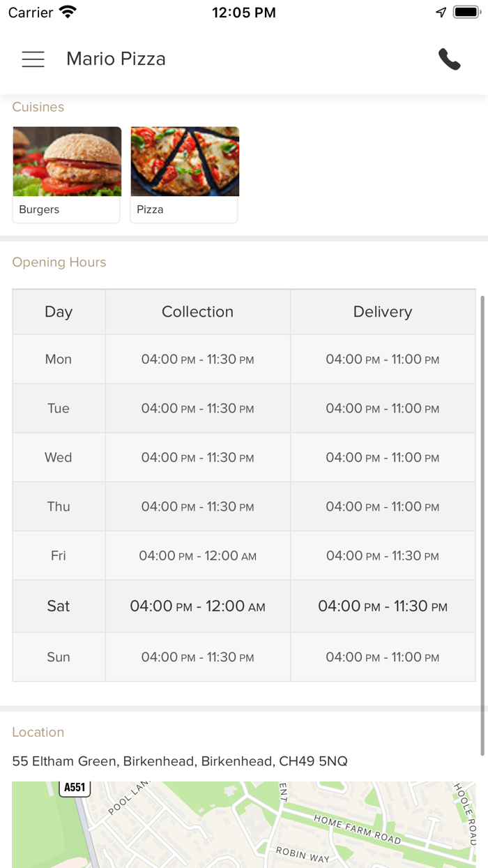The width and height of the screenshot is (488, 868).
Task: Tap the battery indicator icon
Action: click(x=465, y=12)
